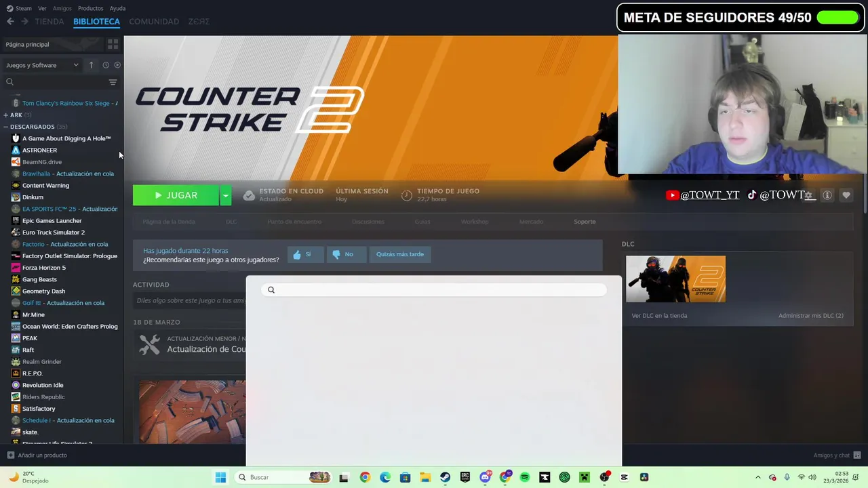Open the Ayuda menu

[117, 8]
